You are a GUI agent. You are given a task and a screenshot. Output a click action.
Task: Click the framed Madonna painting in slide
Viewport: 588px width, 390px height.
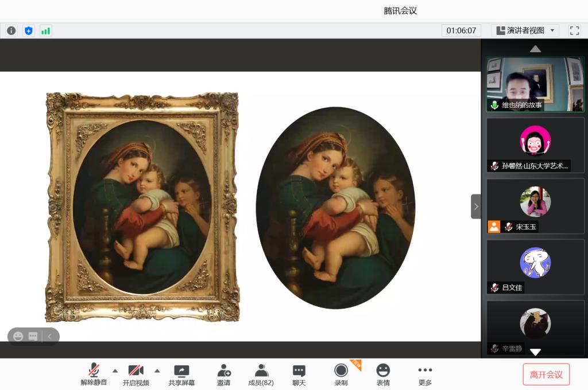tap(142, 207)
